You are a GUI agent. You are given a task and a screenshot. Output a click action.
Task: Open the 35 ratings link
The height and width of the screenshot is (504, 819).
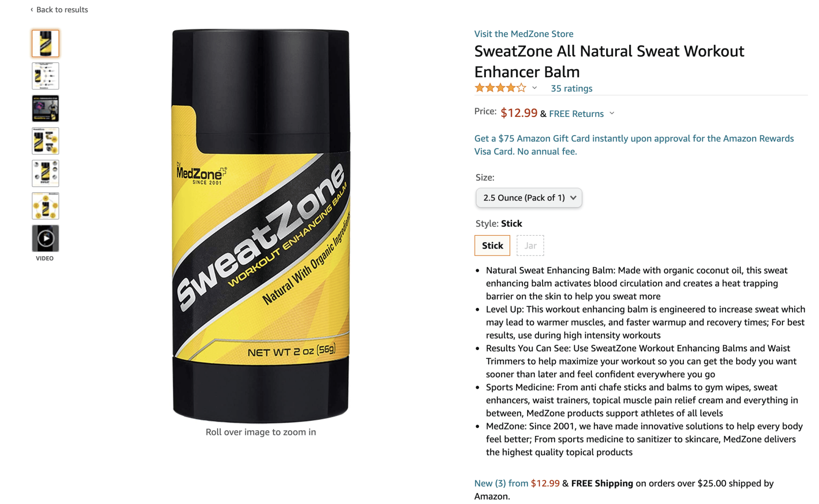pos(571,88)
